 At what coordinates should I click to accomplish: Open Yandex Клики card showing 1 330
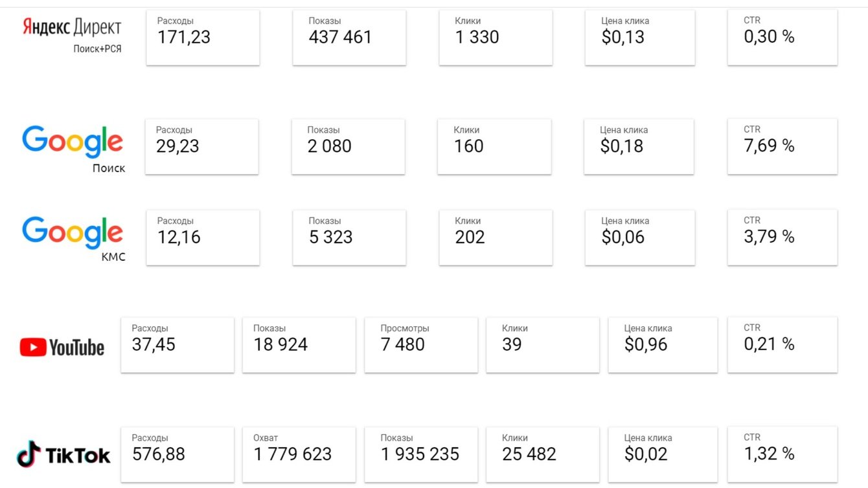click(x=496, y=38)
